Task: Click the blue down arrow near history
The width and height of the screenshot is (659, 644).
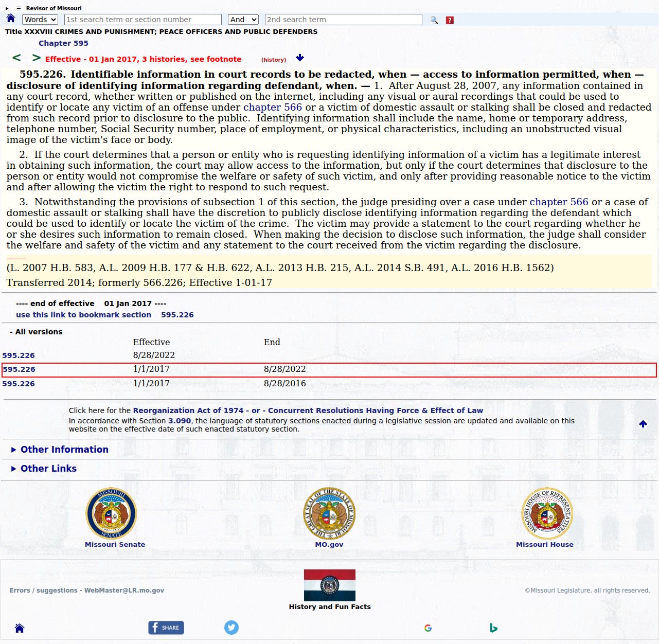Action: [x=300, y=58]
